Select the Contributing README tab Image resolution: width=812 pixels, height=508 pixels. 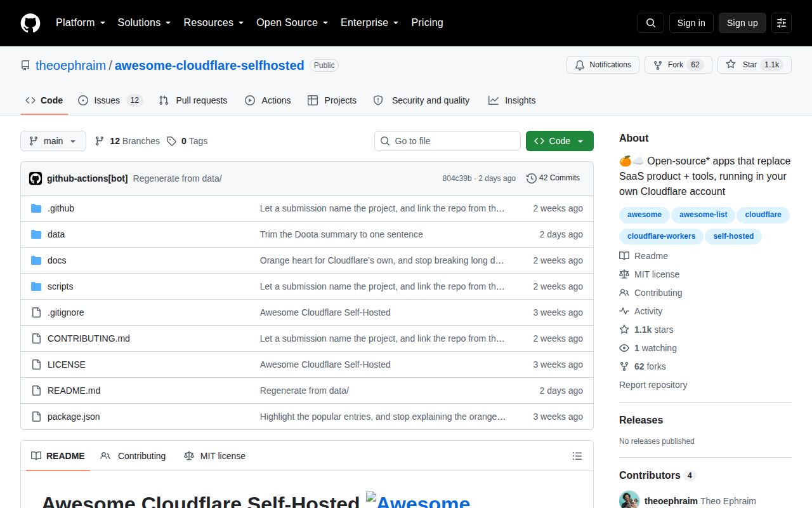pos(133,456)
